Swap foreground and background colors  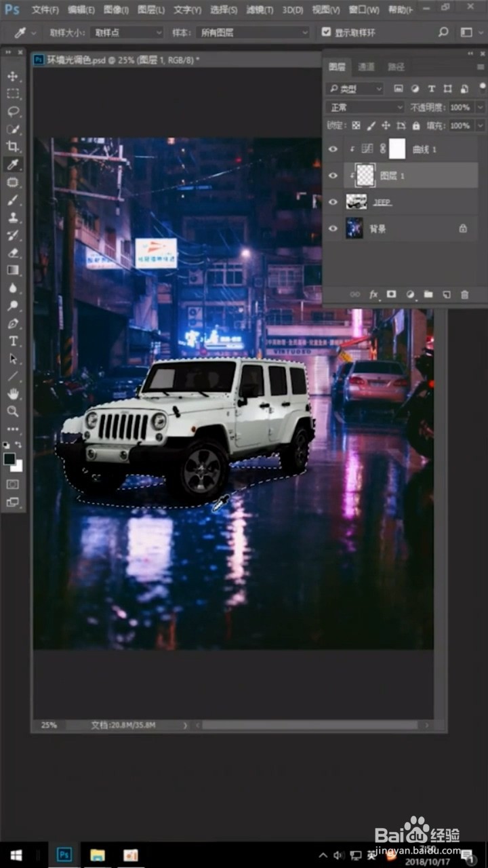(x=18, y=445)
